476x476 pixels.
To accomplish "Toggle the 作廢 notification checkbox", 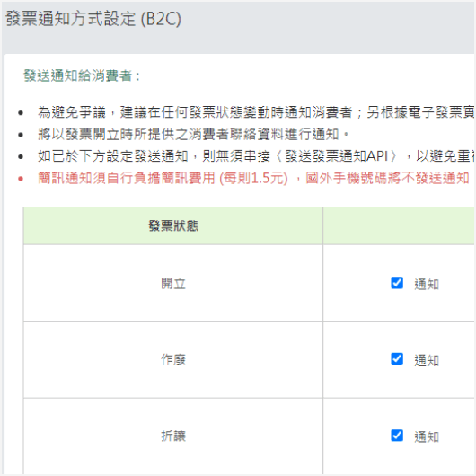I will [397, 359].
